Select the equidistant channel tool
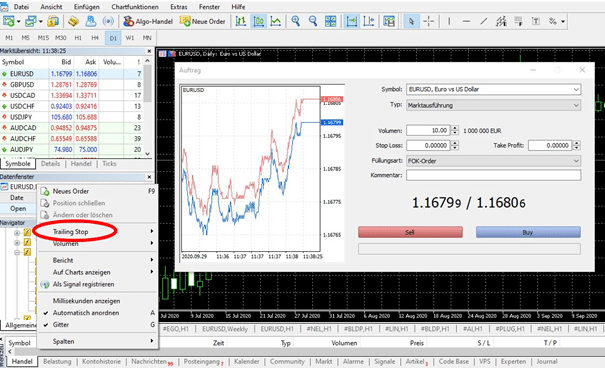Viewport: 605px width, 368px height. pos(501,21)
